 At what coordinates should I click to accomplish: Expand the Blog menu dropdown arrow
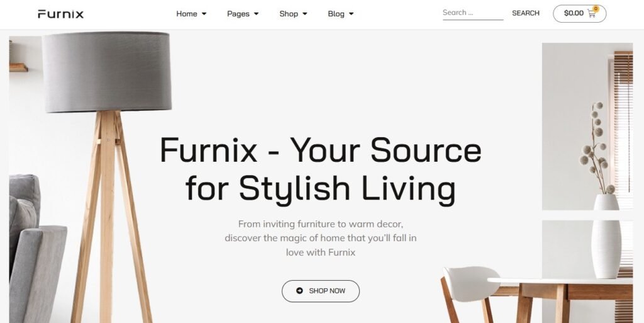[x=351, y=14]
